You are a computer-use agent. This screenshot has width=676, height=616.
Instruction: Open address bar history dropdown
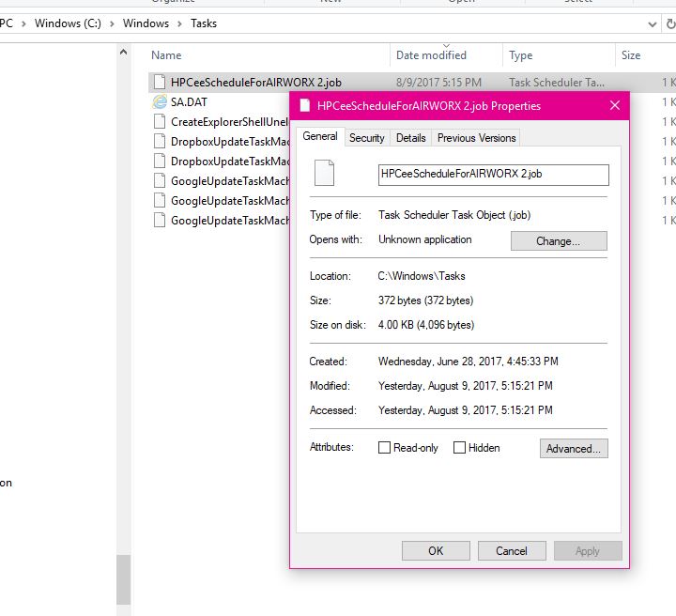point(653,24)
